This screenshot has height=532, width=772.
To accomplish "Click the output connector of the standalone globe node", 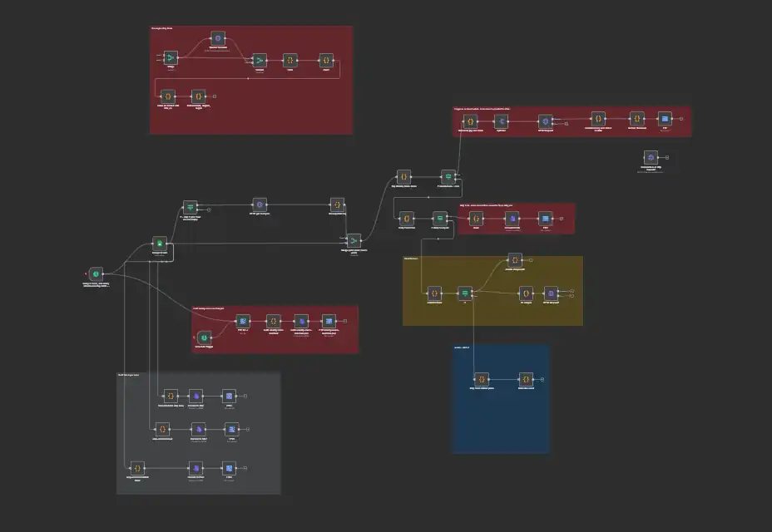I will coord(666,157).
